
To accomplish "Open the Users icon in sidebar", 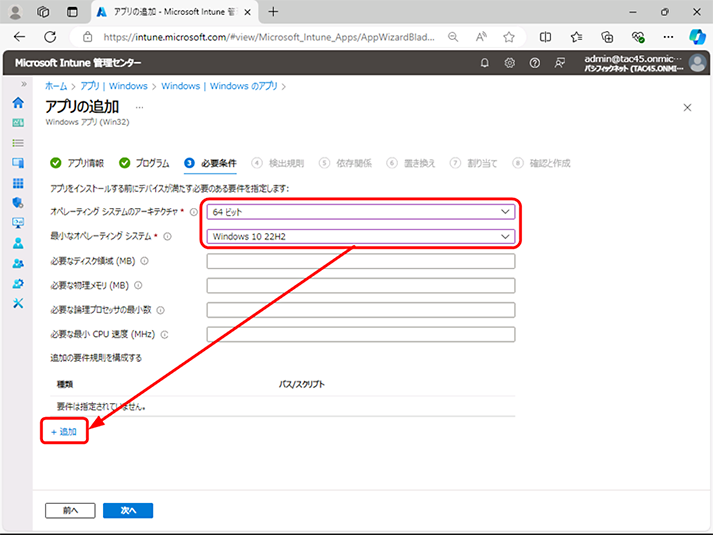I will coord(18,243).
